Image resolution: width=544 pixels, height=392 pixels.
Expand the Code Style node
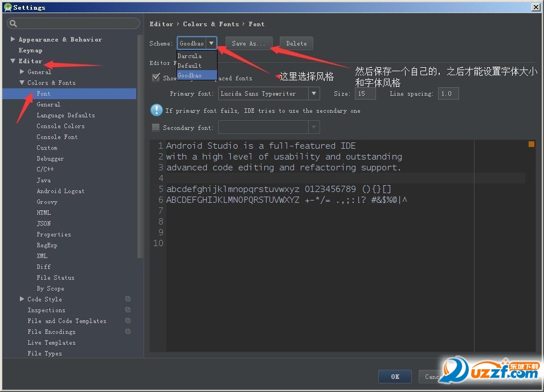22,299
